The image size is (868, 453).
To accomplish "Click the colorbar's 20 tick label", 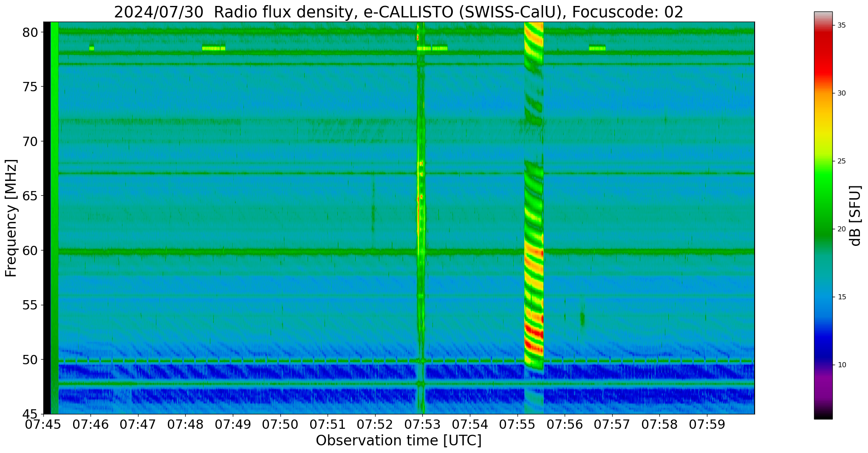I will pyautogui.click(x=841, y=229).
